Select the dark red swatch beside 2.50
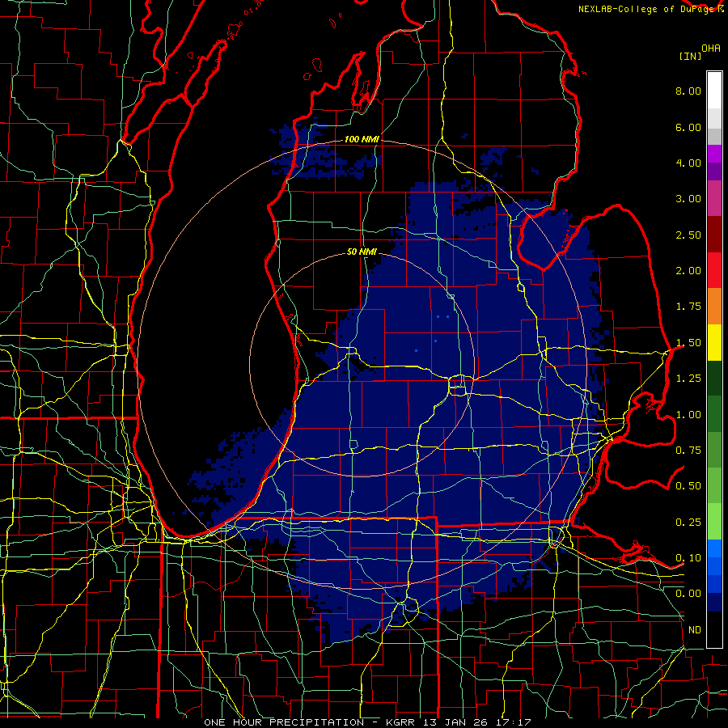This screenshot has width=728, height=728. pos(714,235)
